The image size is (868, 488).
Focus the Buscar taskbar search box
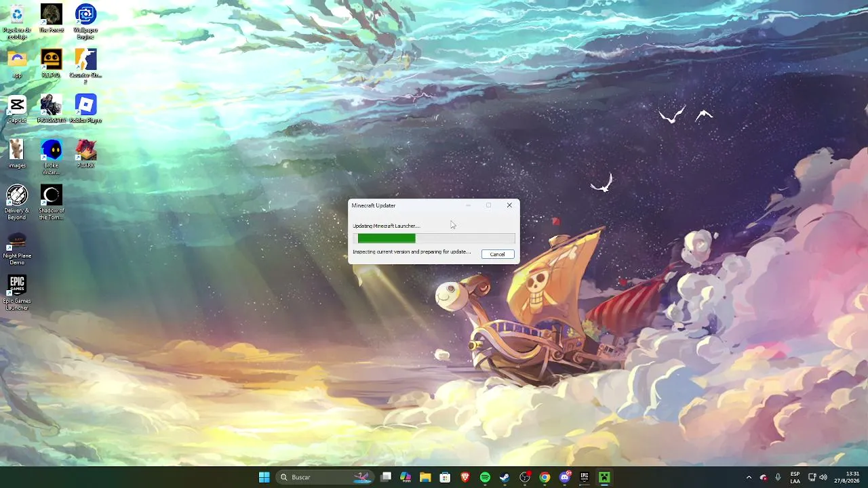point(325,477)
